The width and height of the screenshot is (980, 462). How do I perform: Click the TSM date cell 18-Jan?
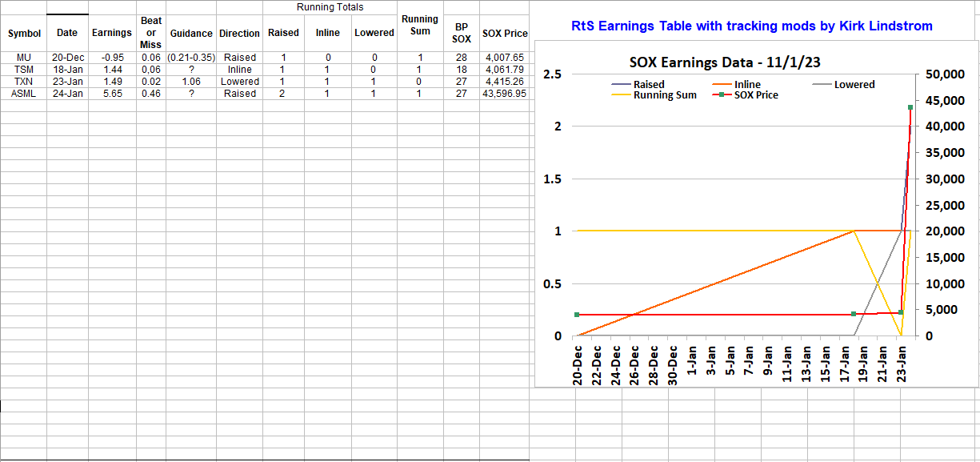point(68,70)
